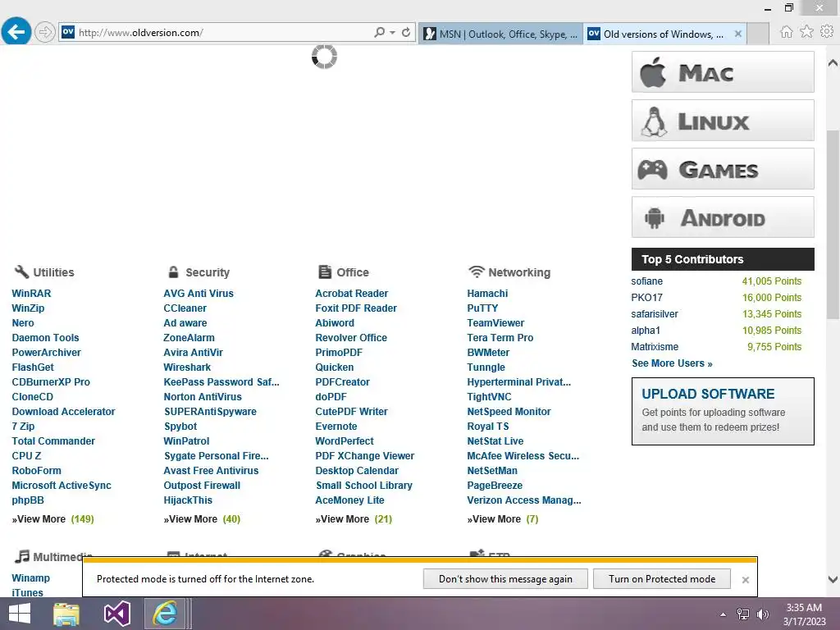
Task: Click the Multimedia music note heading
Action: tap(53, 556)
